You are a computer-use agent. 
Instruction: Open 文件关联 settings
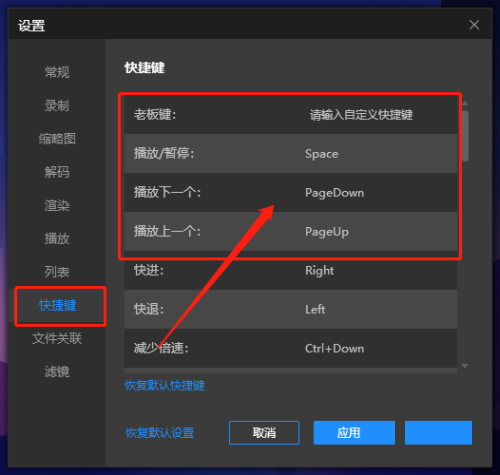pyautogui.click(x=57, y=339)
